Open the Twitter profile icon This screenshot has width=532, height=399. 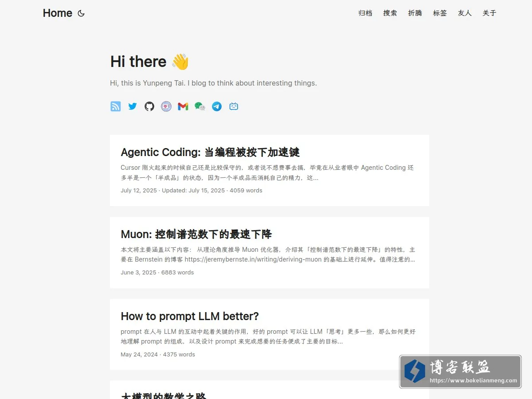pos(133,106)
